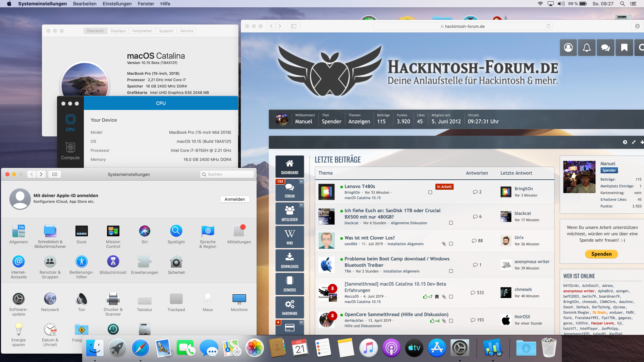Open the DASHBOARD sidebar item

click(289, 167)
